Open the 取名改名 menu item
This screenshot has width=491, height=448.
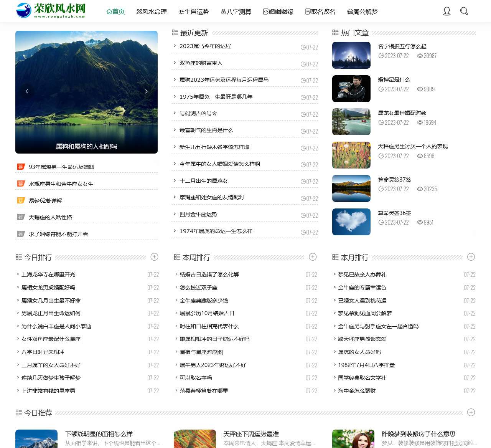[320, 12]
